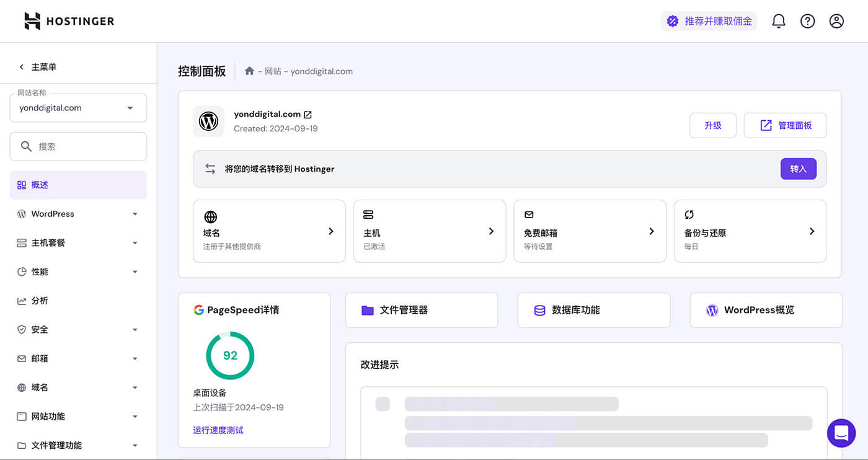Click the 运行速度测试 link
The image size is (868, 460).
[x=218, y=430]
